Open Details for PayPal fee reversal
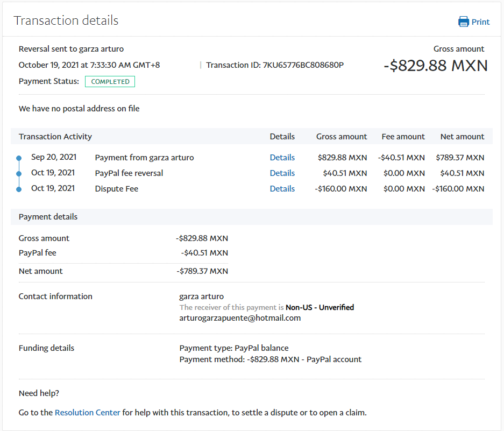Viewport: 504px width, 431px height. [282, 173]
